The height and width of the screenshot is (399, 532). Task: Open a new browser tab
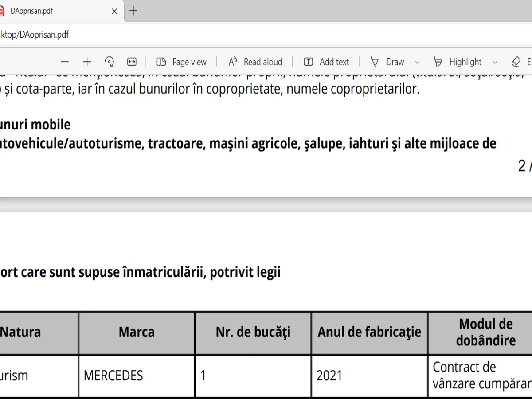133,11
